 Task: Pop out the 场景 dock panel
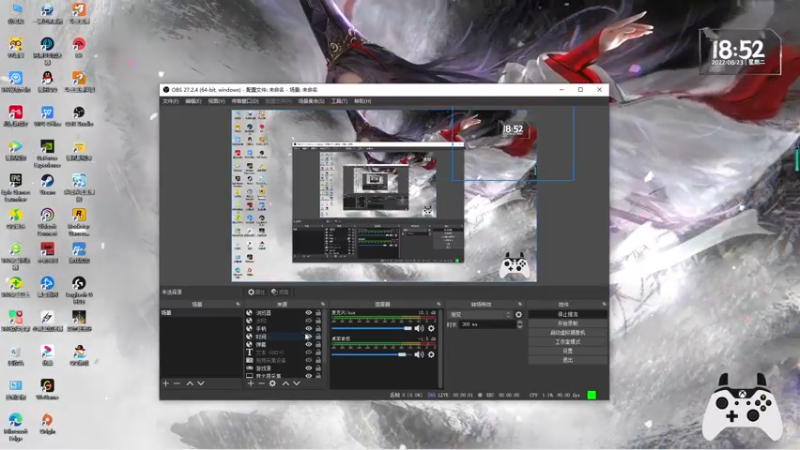coord(238,304)
